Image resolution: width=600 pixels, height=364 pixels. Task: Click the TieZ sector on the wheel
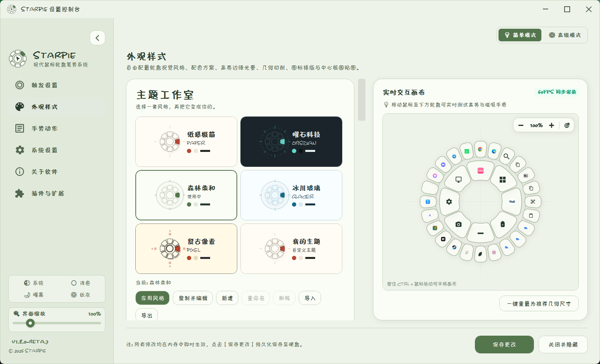tap(512, 201)
